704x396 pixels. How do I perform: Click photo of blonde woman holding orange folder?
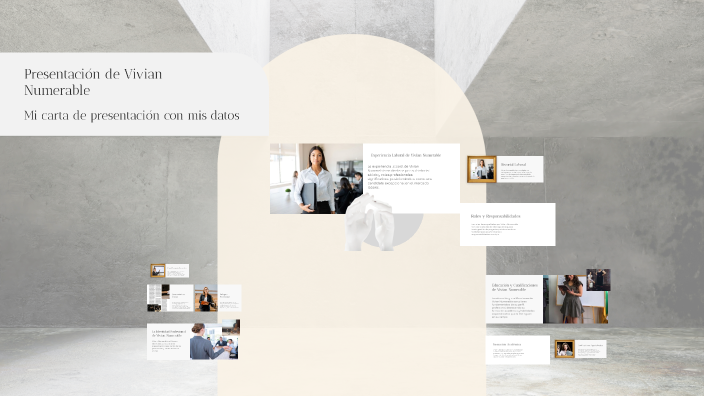206,298
